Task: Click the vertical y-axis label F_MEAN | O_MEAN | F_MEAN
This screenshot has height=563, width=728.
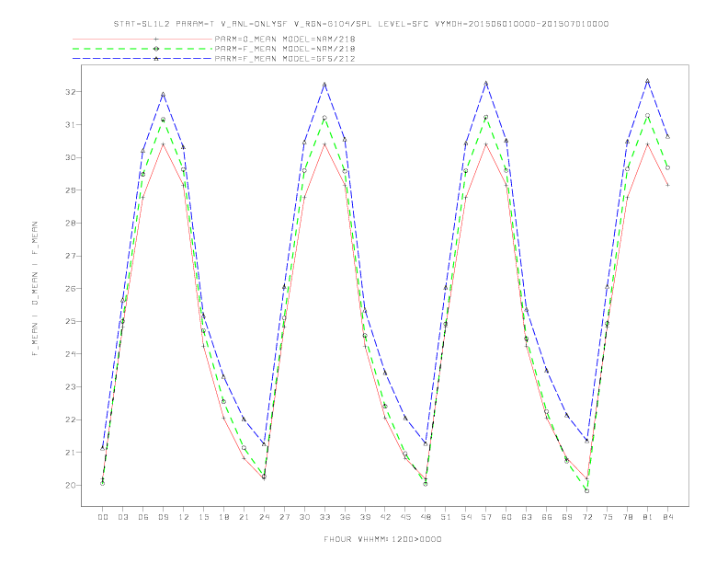Action: 35,289
